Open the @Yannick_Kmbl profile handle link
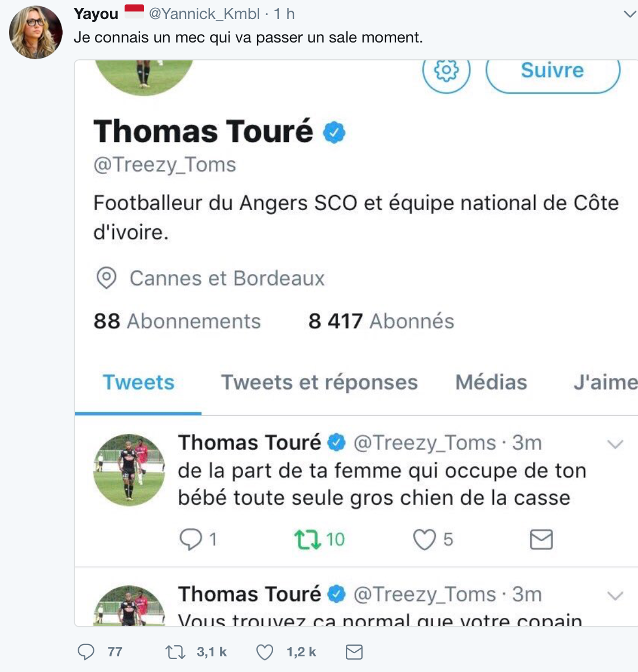The height and width of the screenshot is (672, 638). click(x=204, y=14)
